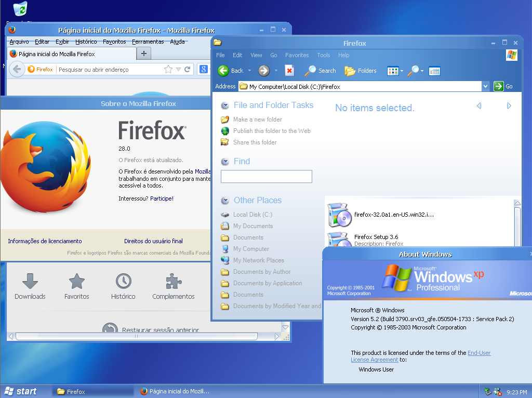The height and width of the screenshot is (398, 532).
Task: Click Publish this folder to the Web
Action: point(265,131)
